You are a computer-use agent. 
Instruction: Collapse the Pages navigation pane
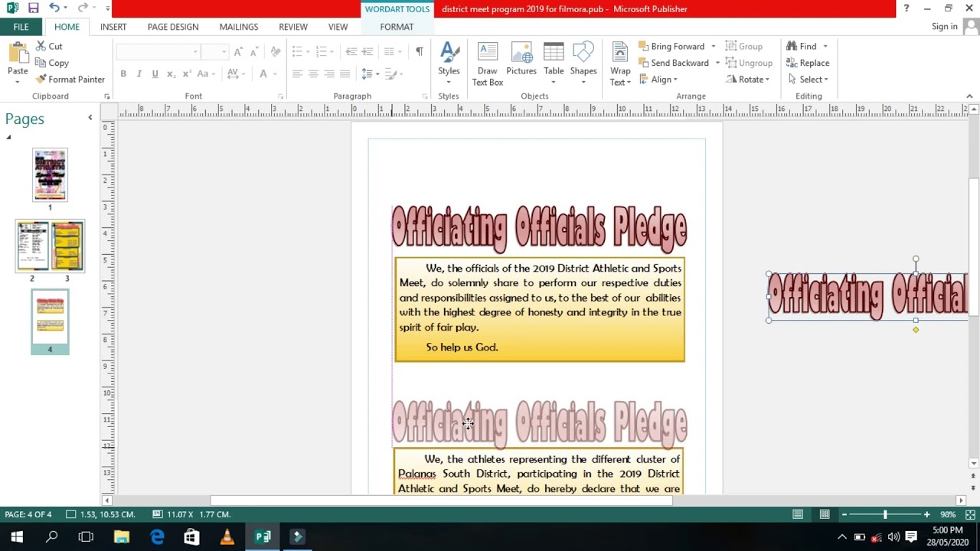[90, 118]
